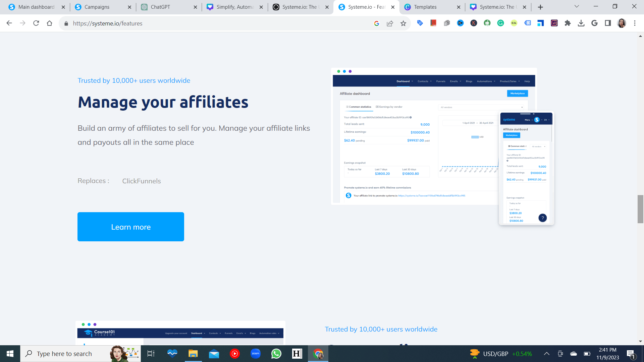Click the page vertical scrollbar thumb
The height and width of the screenshot is (362, 644).
pyautogui.click(x=640, y=209)
